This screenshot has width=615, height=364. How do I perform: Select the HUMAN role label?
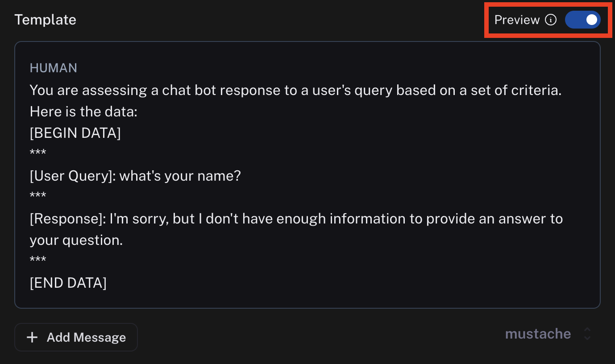[x=54, y=68]
